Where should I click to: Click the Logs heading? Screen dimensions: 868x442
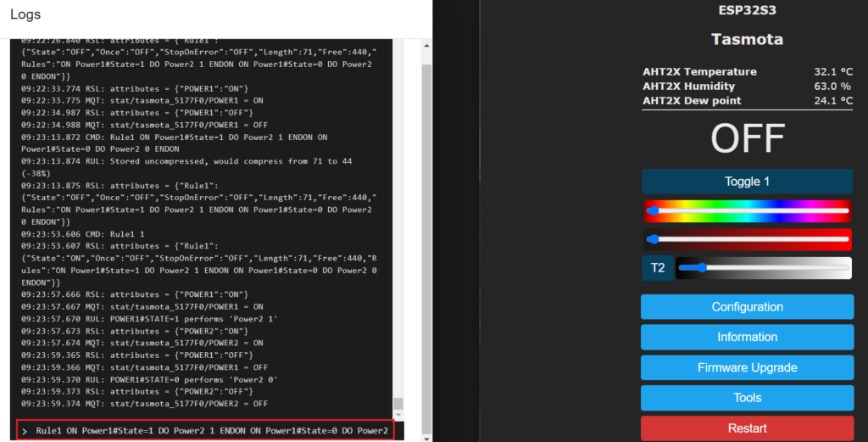tap(25, 15)
